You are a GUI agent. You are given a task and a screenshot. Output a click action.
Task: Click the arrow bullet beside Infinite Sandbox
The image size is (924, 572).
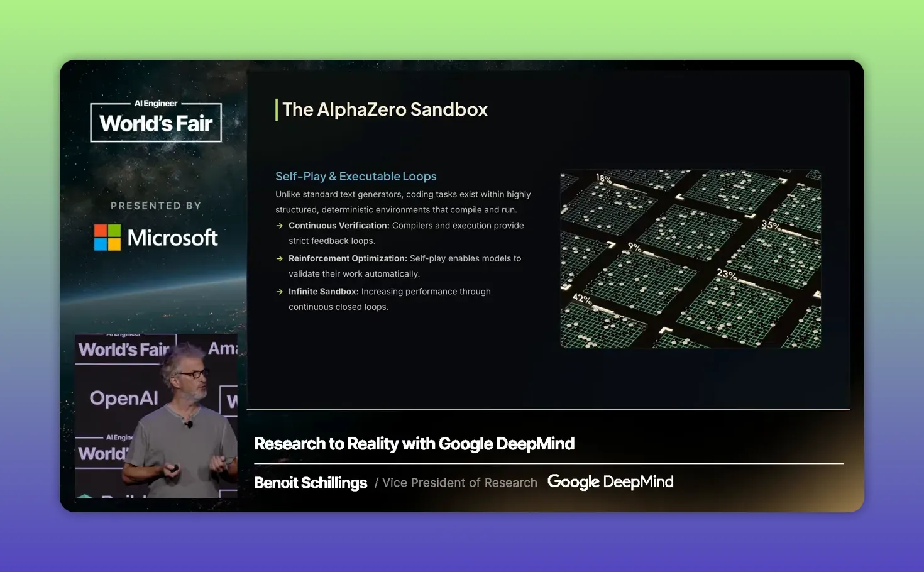click(x=280, y=292)
